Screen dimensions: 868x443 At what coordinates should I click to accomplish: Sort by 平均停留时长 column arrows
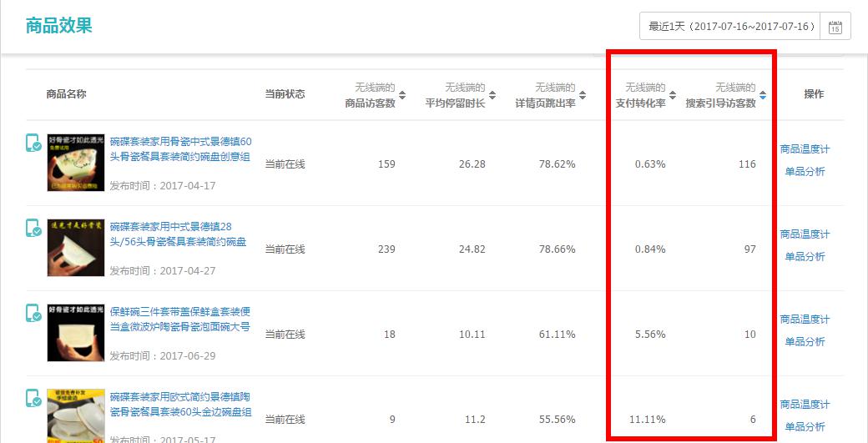pyautogui.click(x=492, y=95)
